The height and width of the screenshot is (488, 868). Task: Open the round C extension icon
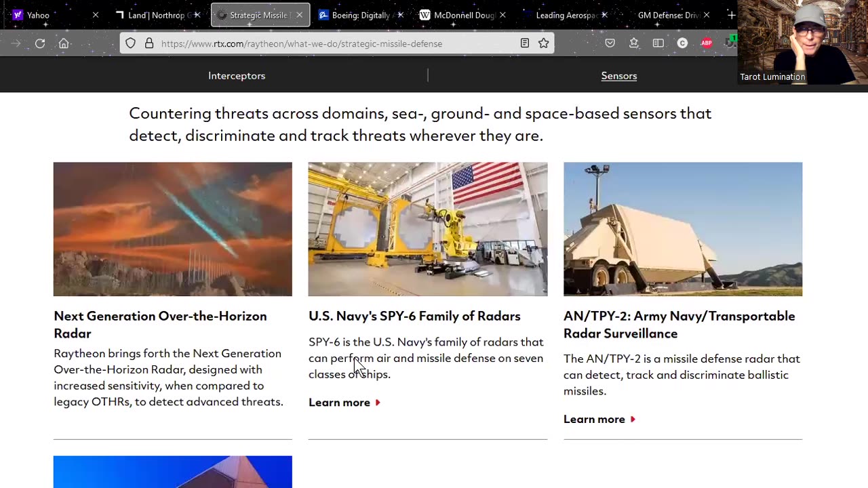[682, 43]
